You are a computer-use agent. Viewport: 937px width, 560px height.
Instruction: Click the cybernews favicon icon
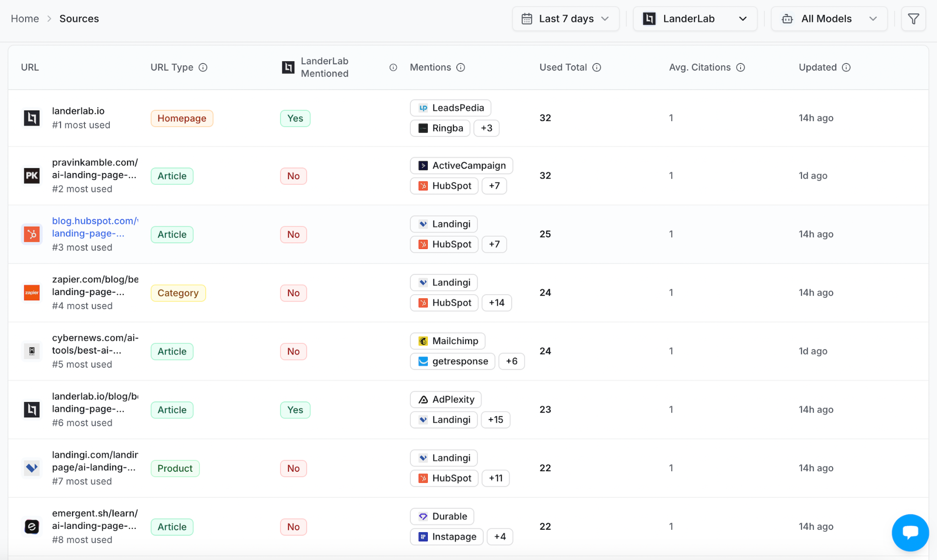[32, 351]
